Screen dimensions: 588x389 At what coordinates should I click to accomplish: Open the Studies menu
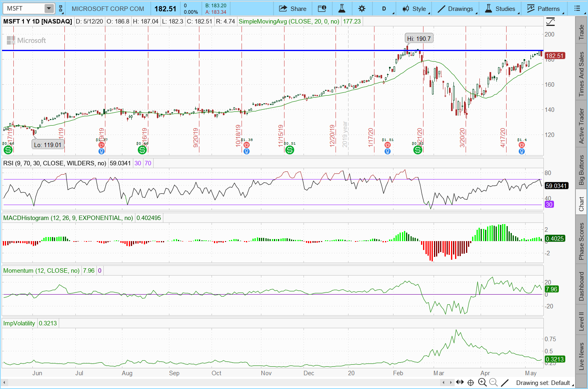pyautogui.click(x=500, y=9)
